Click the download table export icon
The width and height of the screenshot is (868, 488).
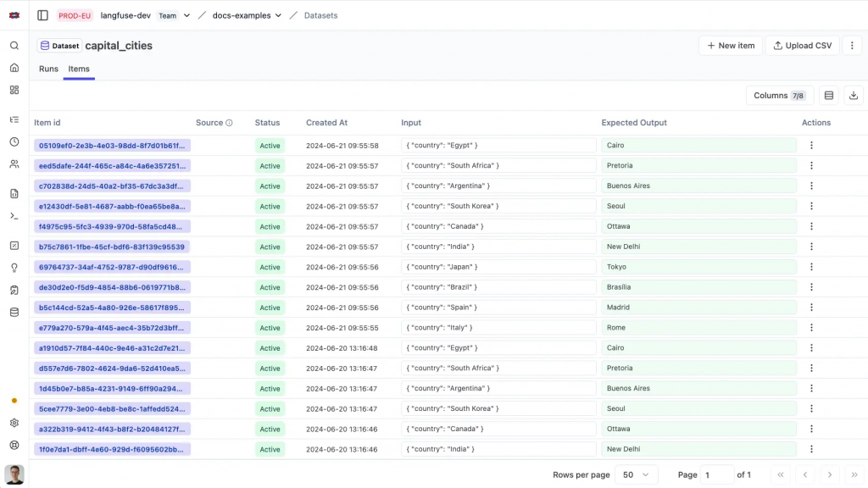853,95
